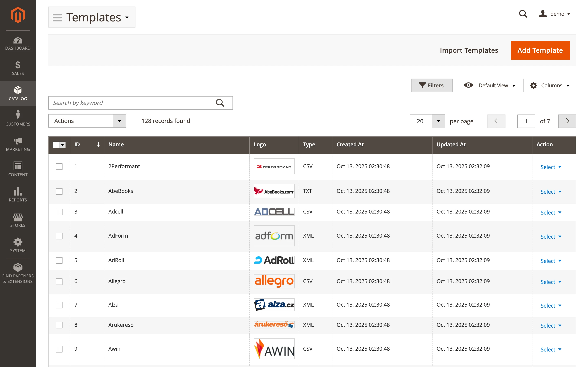The image size is (588, 367).
Task: Open Marketing from the megaphone icon
Action: click(18, 144)
